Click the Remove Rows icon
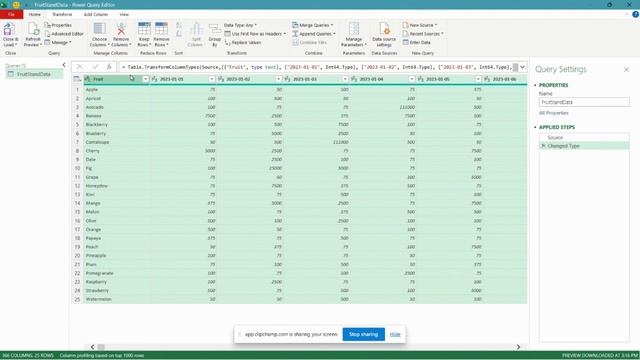The height and width of the screenshot is (360, 640). pyautogui.click(x=161, y=29)
